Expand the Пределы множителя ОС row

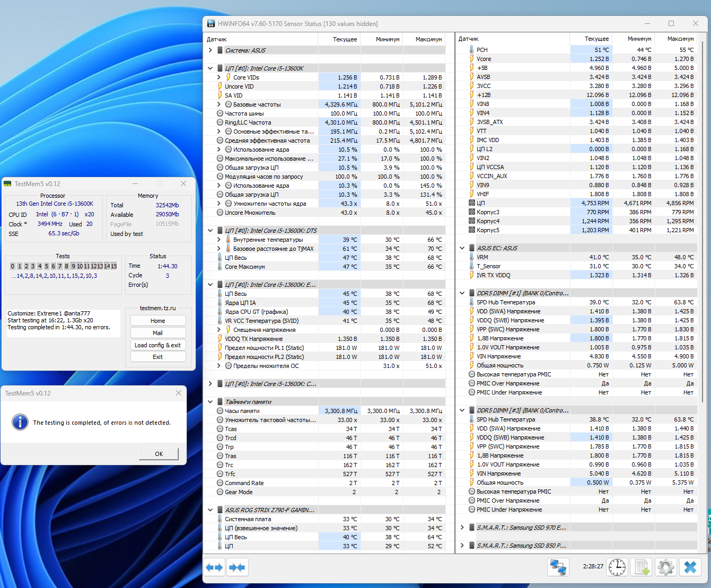pyautogui.click(x=219, y=366)
